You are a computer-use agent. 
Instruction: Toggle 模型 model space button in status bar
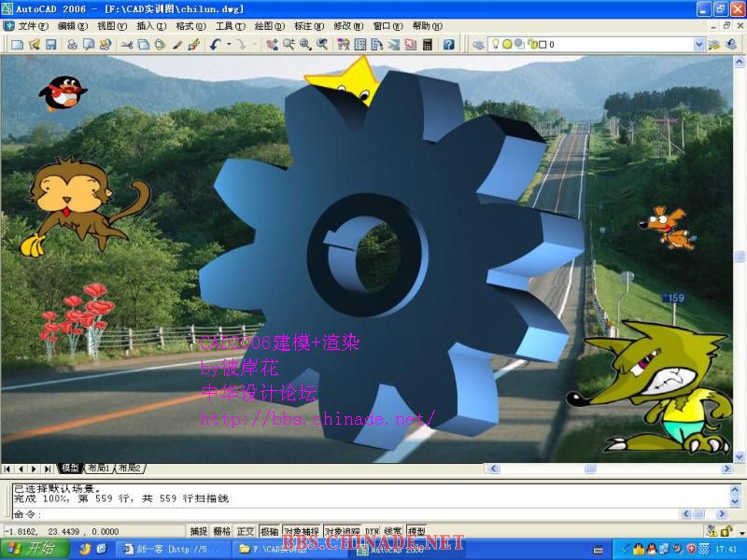(x=416, y=531)
